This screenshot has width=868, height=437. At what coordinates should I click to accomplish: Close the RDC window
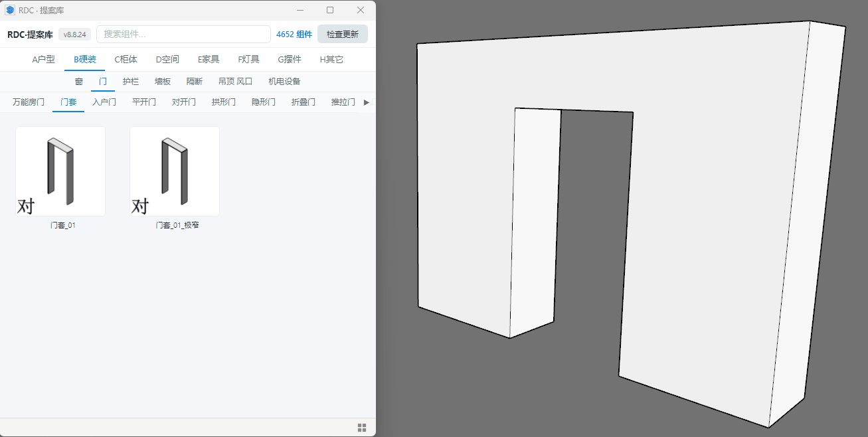tap(361, 10)
